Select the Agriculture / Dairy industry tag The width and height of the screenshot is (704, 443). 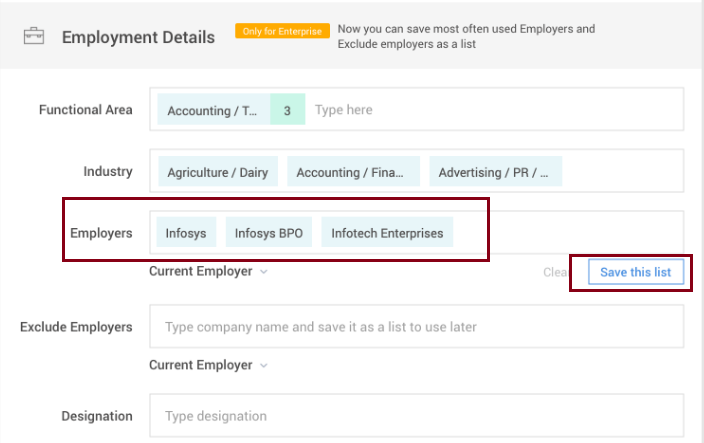click(218, 172)
